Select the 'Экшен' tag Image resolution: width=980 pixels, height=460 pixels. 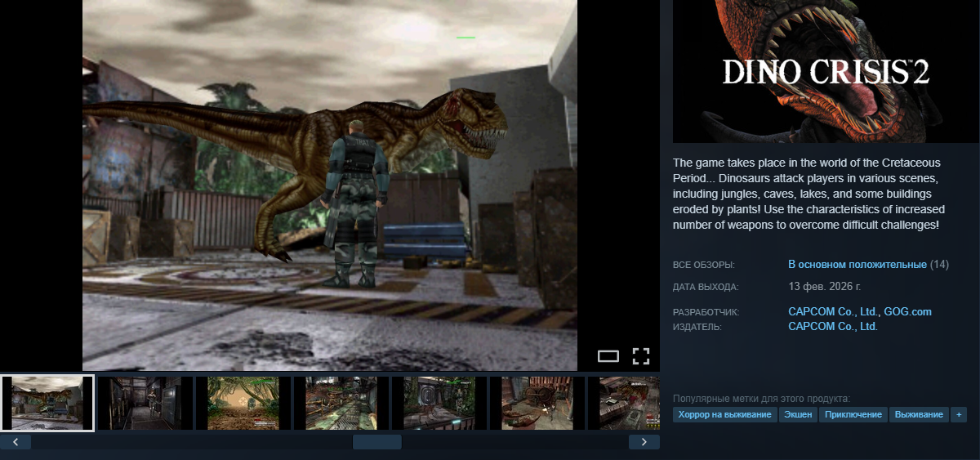point(799,415)
